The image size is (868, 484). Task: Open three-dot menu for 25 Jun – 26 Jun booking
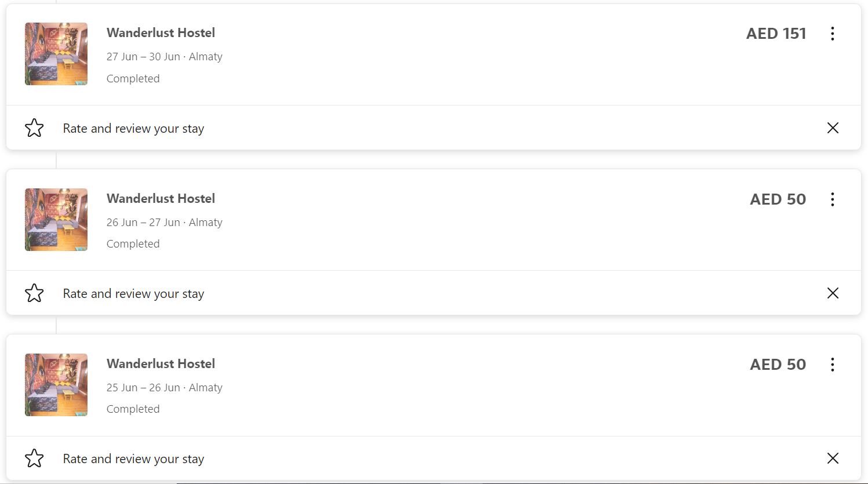(x=832, y=365)
